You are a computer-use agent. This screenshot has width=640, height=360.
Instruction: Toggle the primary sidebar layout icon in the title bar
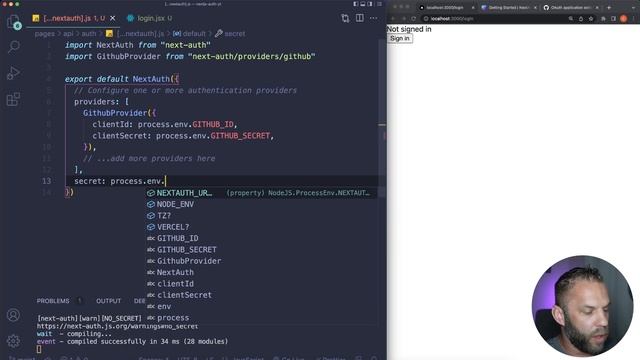(x=356, y=4)
